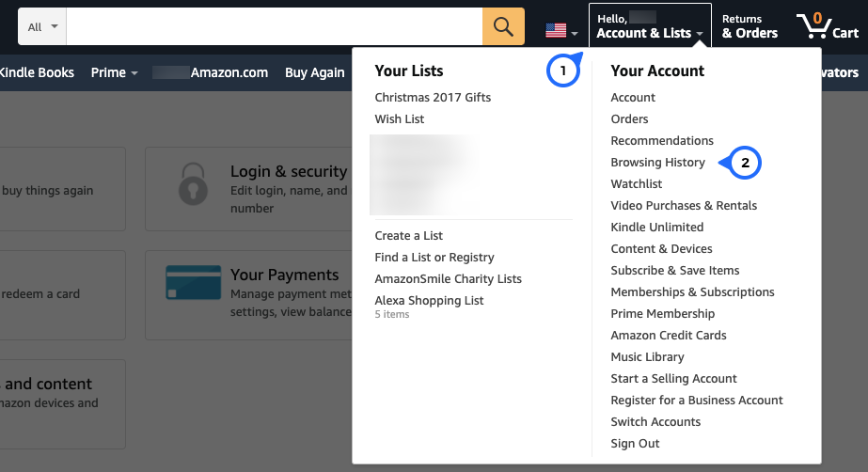This screenshot has width=868, height=472.
Task: Expand the All search category dropdown
Action: tap(42, 26)
